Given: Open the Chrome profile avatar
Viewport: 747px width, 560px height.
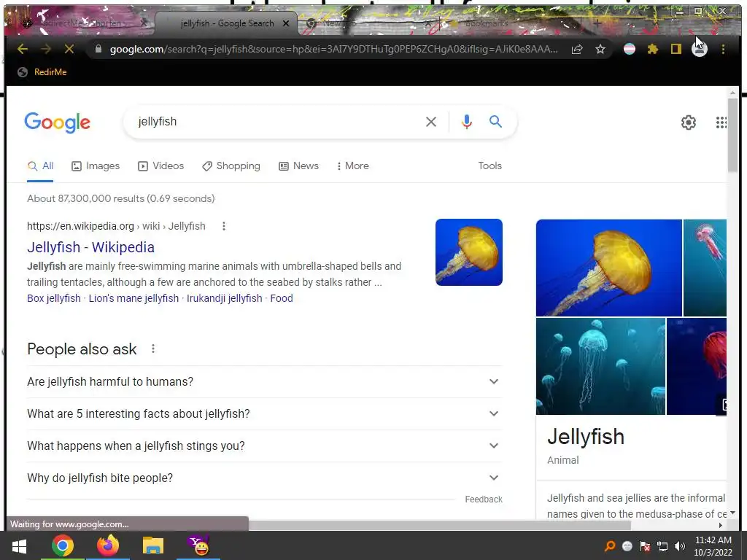Looking at the screenshot, I should click(699, 50).
